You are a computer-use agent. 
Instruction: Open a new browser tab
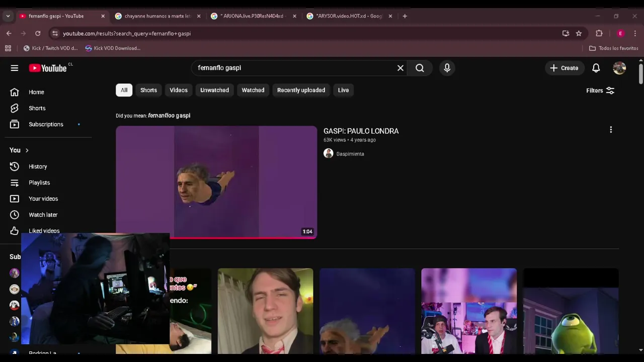pos(405,16)
